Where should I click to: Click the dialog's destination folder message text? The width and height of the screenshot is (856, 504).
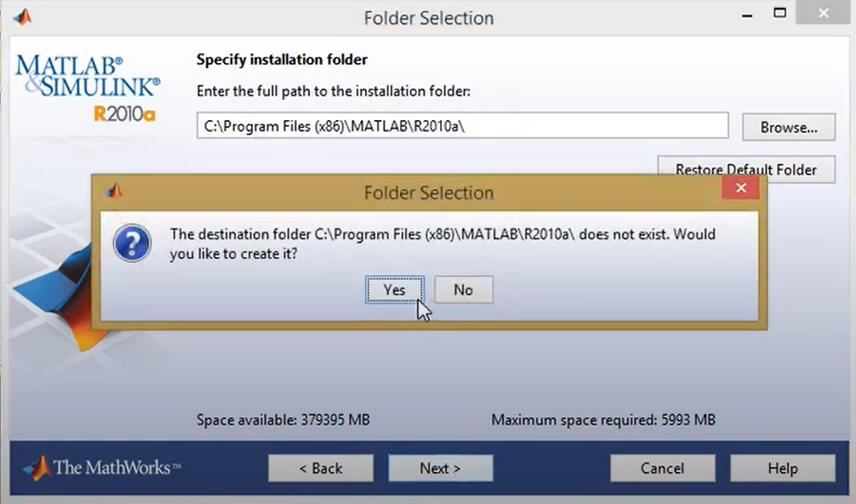point(442,244)
